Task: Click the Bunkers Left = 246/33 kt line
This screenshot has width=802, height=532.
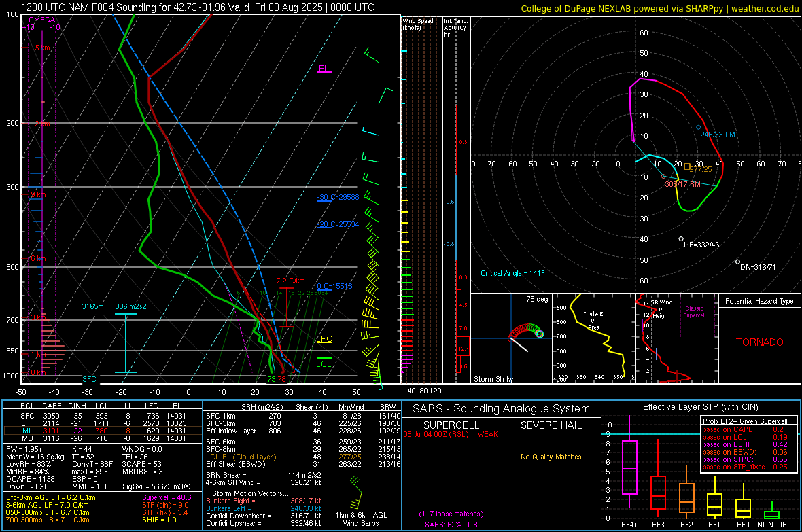Action: tap(263, 508)
